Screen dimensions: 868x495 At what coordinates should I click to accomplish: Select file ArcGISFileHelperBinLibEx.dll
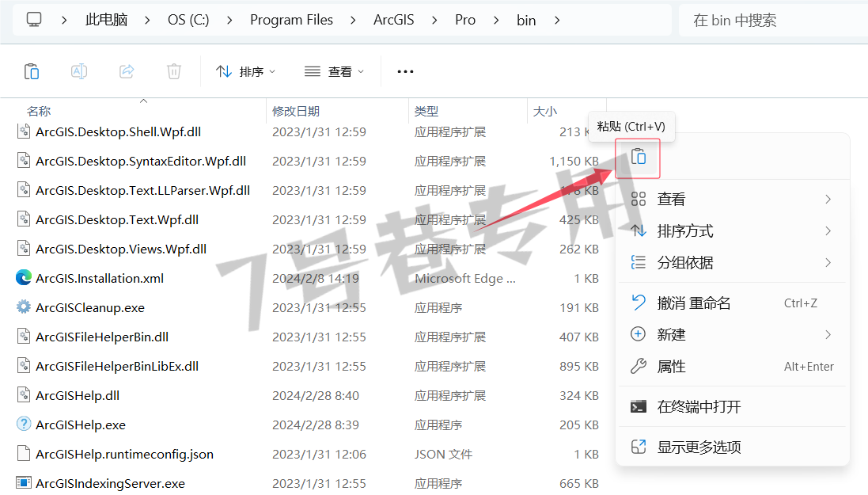[x=117, y=367]
